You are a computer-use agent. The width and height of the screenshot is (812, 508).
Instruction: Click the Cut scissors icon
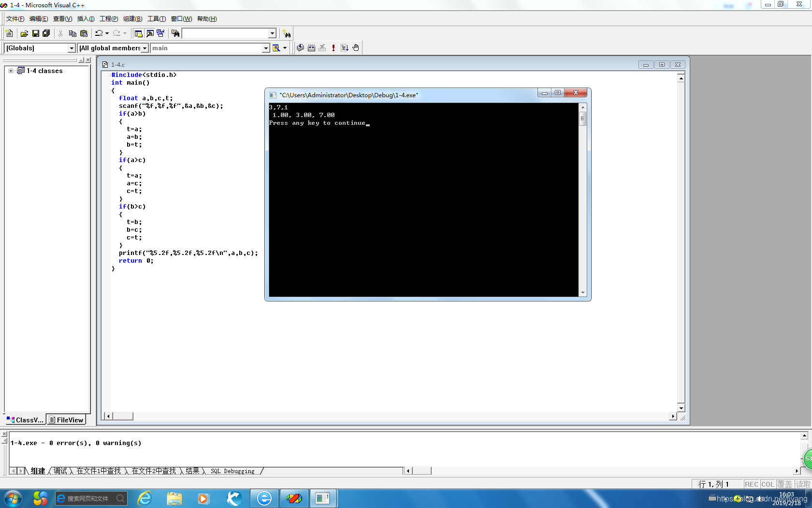click(x=61, y=33)
